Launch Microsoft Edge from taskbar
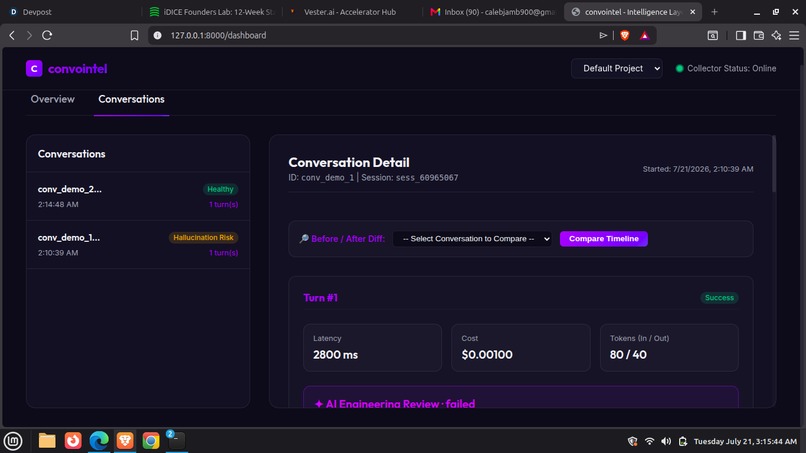 tap(99, 441)
